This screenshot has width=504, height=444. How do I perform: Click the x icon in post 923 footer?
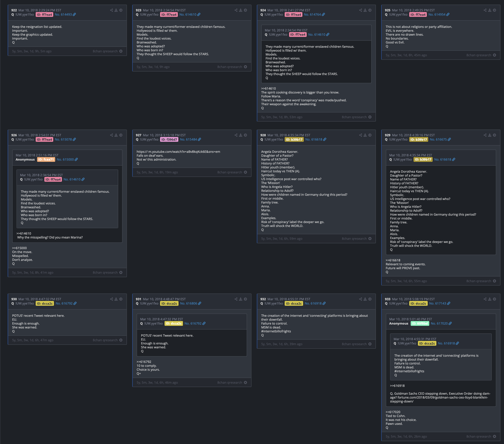point(245,67)
